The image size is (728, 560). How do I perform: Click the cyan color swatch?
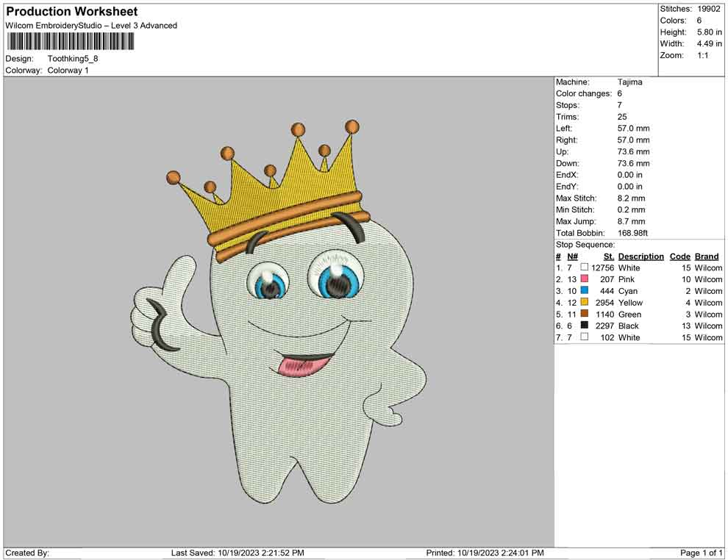tap(585, 290)
